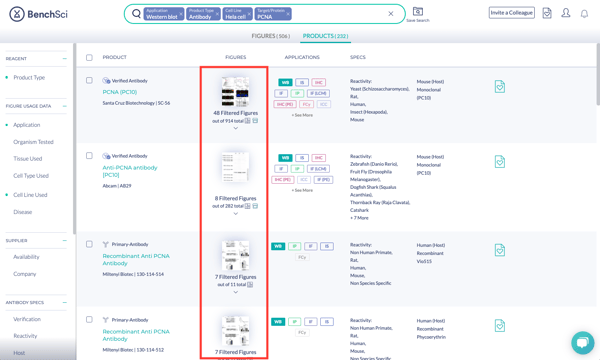Open the Verification filter
This screenshot has height=360, width=600.
[x=27, y=319]
